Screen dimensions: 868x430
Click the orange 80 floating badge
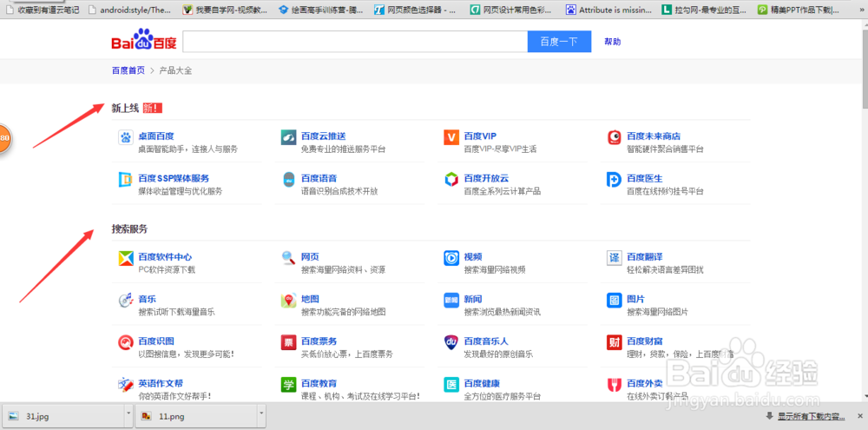point(3,138)
